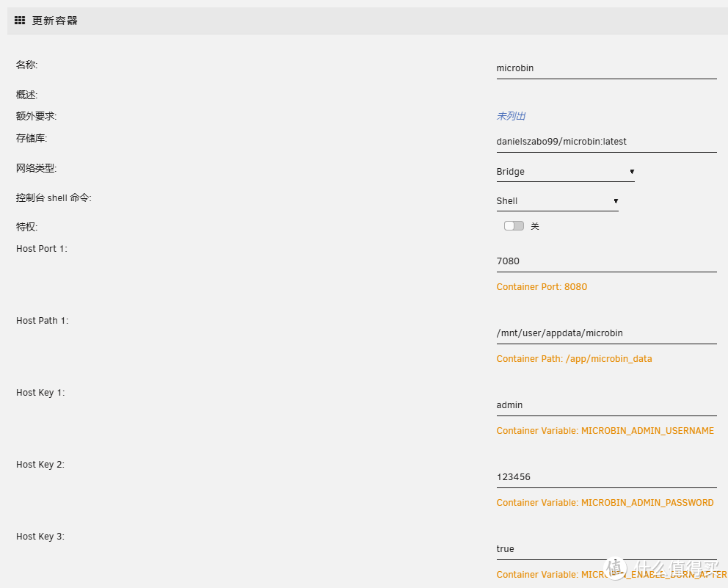
Task: Click the 未列出 extra requirements link
Action: pos(511,116)
